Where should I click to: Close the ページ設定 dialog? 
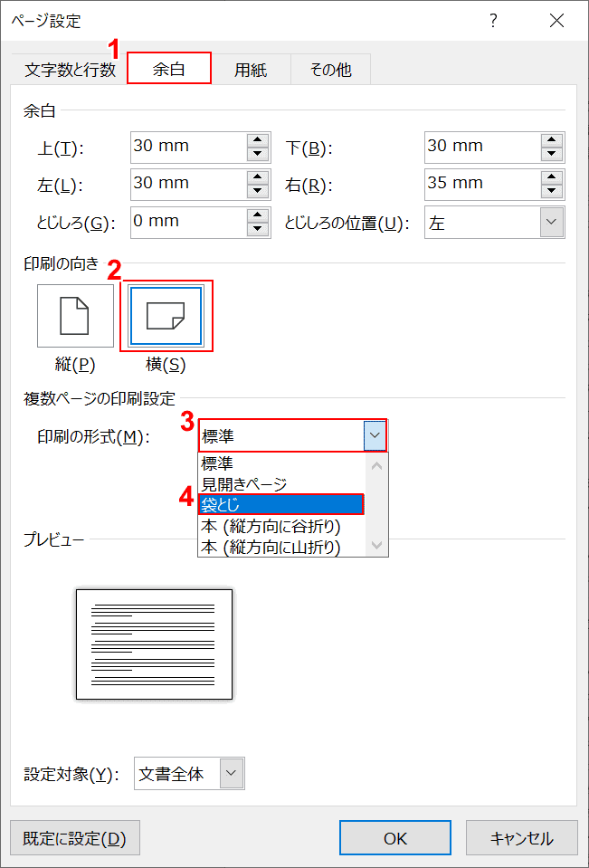pyautogui.click(x=556, y=21)
